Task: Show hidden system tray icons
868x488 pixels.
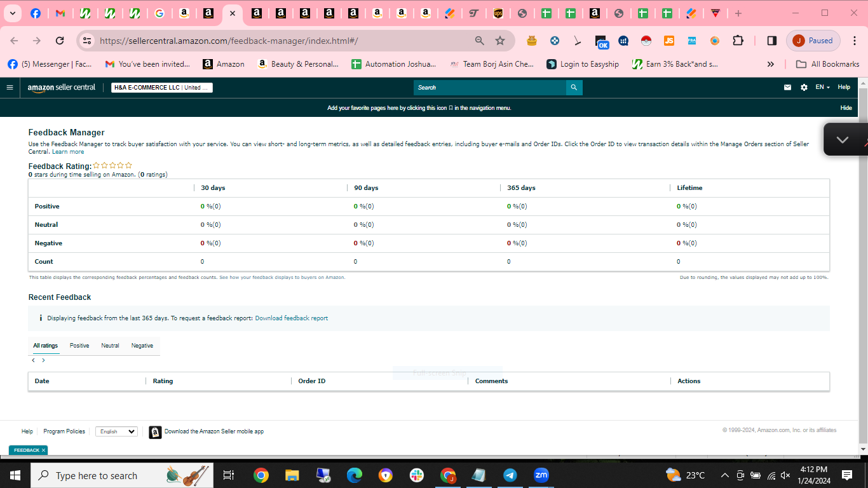Action: coord(724,475)
